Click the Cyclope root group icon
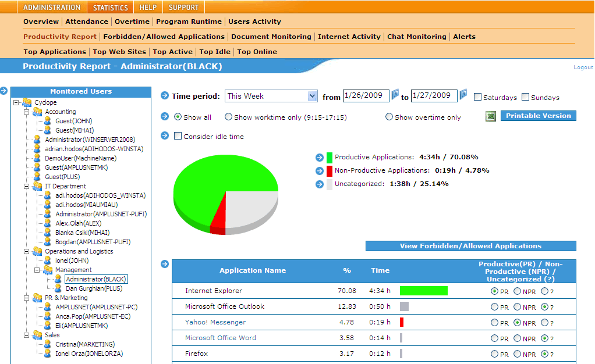The width and height of the screenshot is (595, 364). pyautogui.click(x=27, y=103)
